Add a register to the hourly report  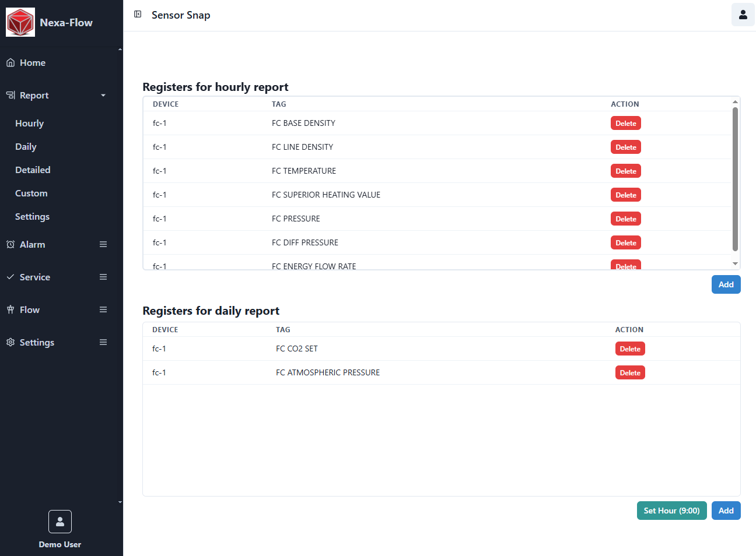point(726,284)
